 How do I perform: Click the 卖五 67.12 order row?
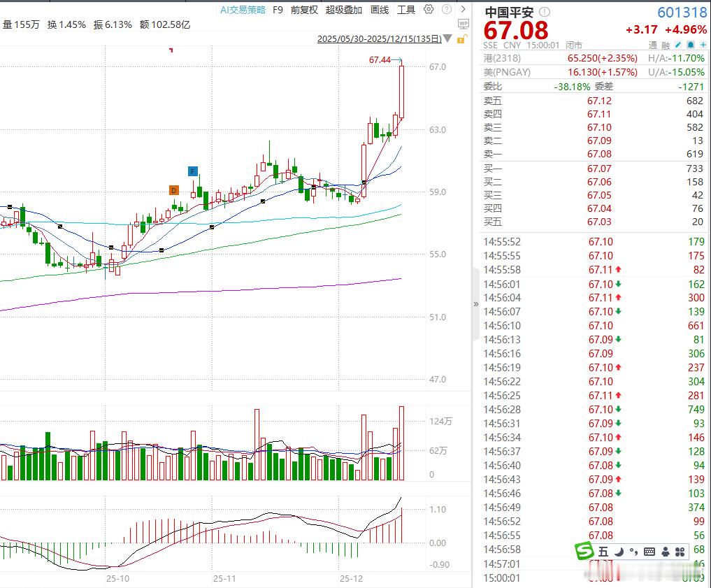594,101
